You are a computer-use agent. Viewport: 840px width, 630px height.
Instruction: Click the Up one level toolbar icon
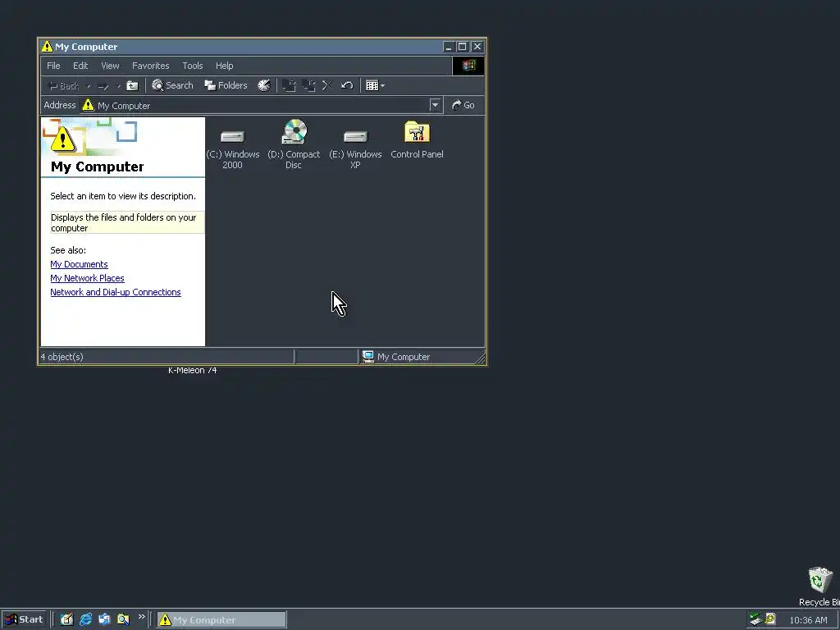[x=132, y=85]
